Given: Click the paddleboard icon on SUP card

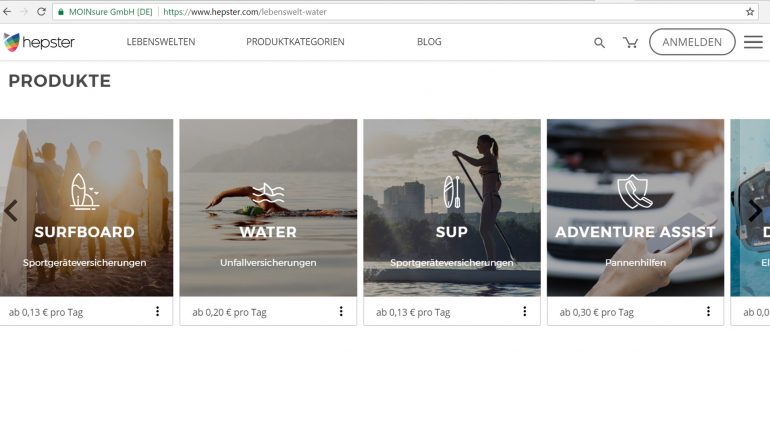Looking at the screenshot, I should click(x=452, y=192).
